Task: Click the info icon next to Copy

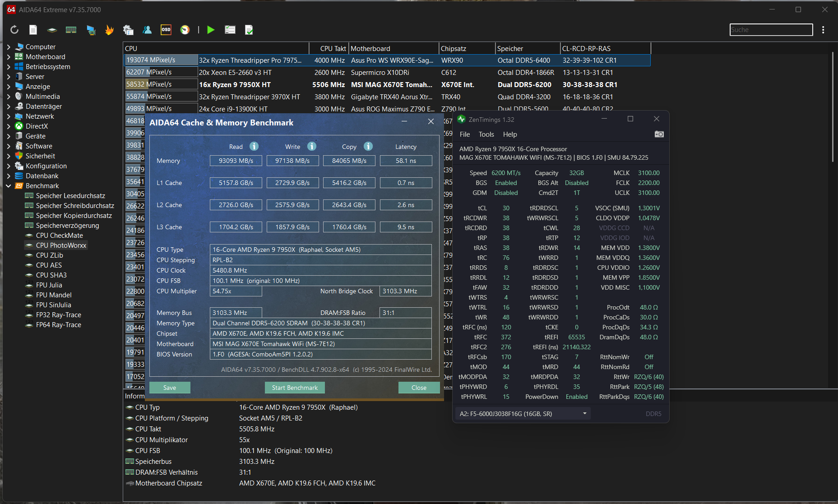Action: coord(368,146)
